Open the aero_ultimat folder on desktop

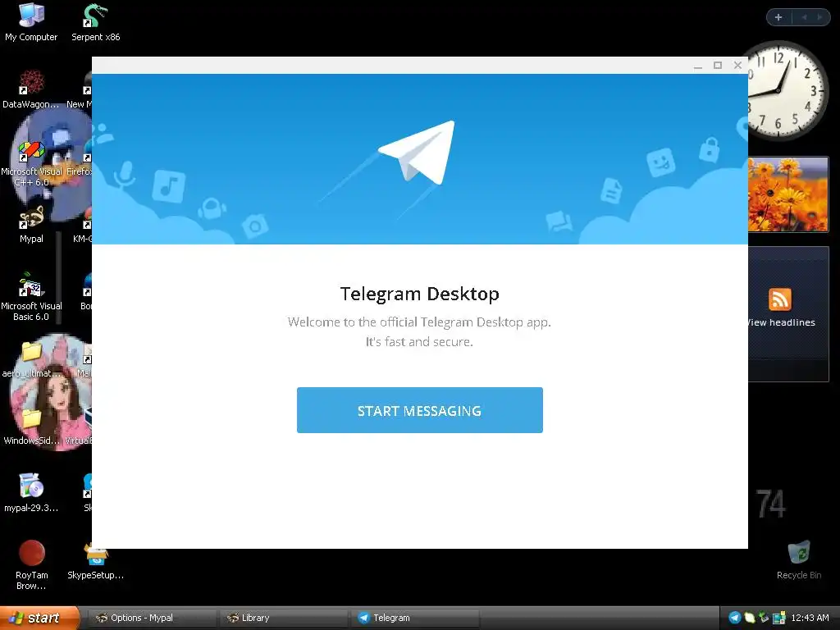(30, 359)
